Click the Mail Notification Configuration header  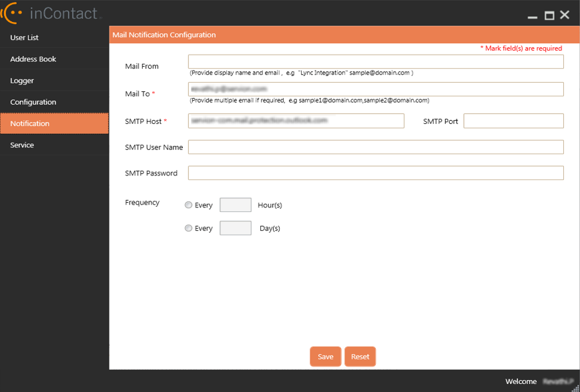[164, 35]
